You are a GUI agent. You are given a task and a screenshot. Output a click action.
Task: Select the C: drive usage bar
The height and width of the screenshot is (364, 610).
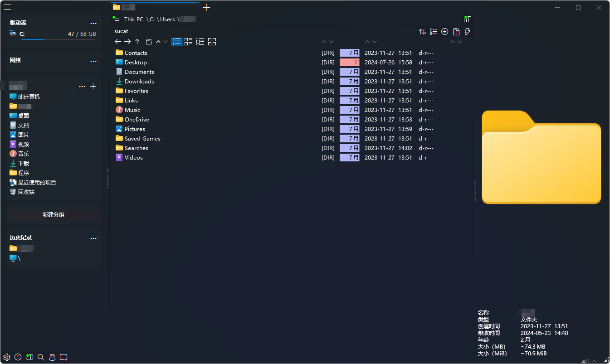58,39
